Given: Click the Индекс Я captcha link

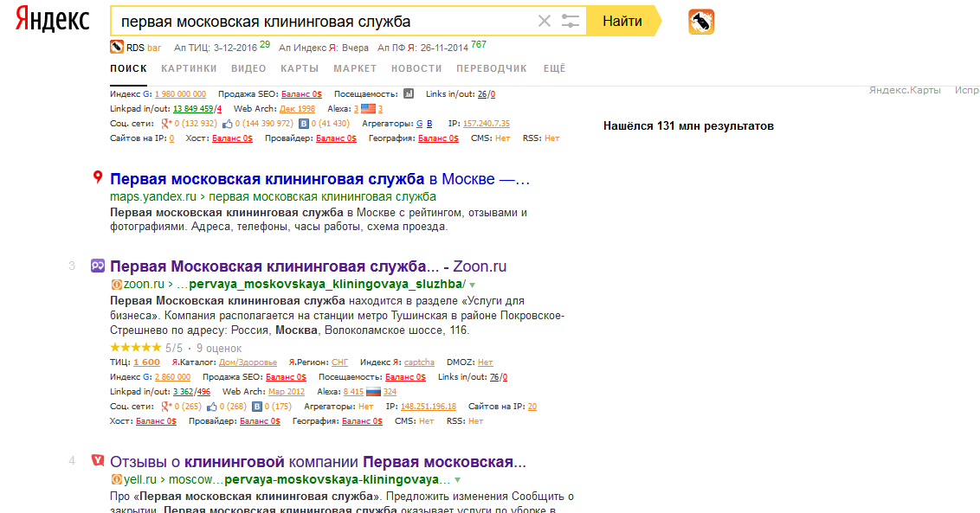Looking at the screenshot, I should [419, 362].
